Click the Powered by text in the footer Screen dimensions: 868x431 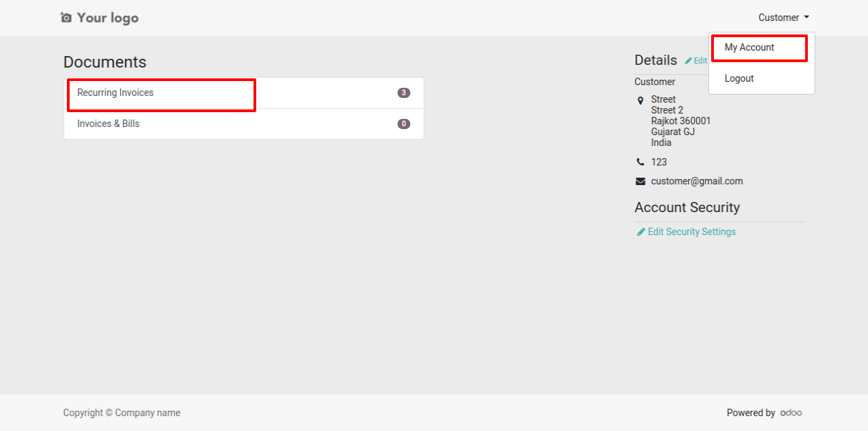(x=751, y=413)
